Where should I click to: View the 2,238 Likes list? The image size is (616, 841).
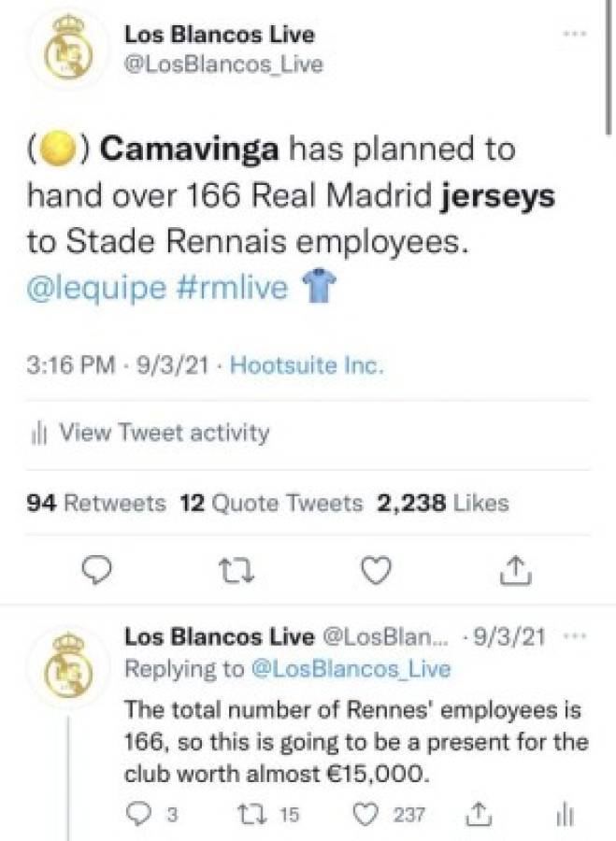(x=437, y=503)
